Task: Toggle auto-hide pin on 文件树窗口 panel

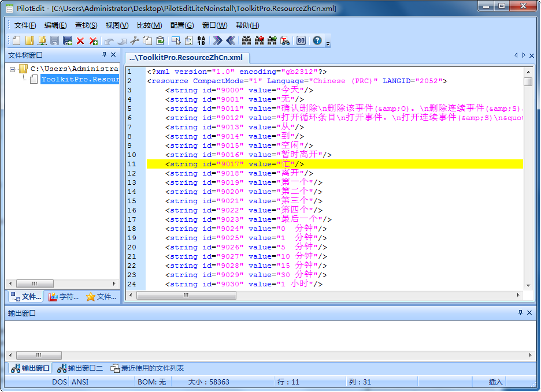Action: 104,54
